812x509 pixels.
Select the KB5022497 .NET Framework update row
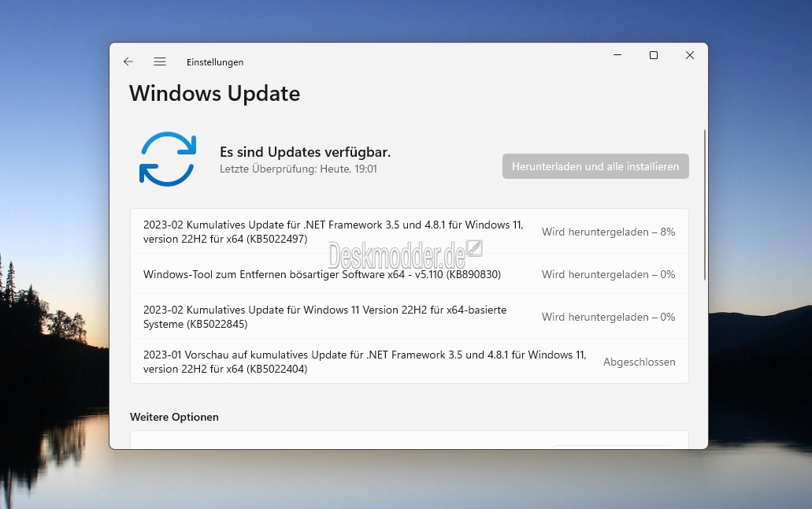(409, 232)
